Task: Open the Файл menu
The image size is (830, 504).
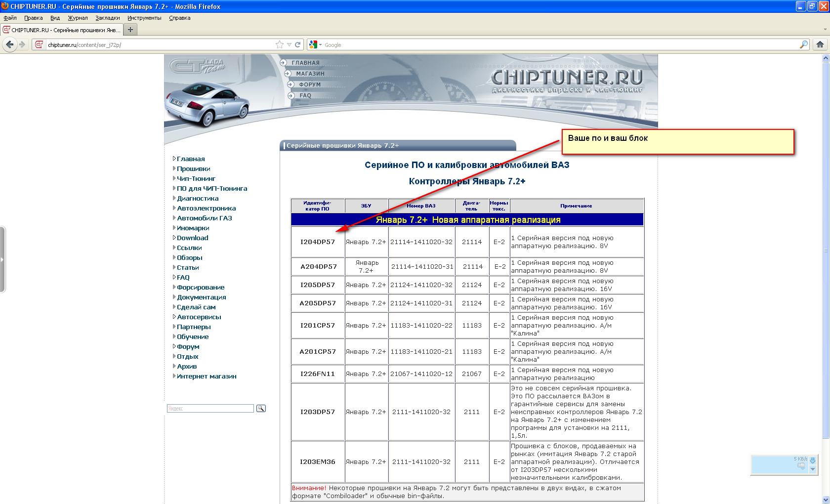Action: click(10, 18)
